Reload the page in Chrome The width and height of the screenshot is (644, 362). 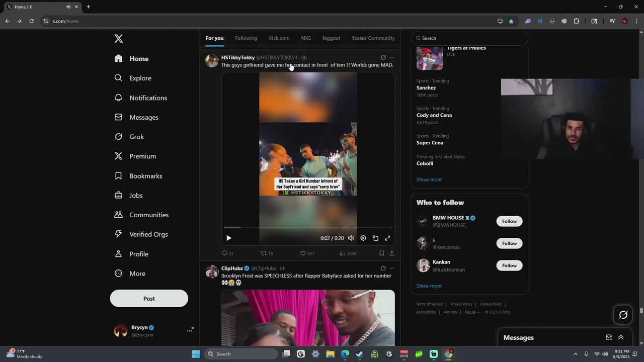(x=31, y=21)
